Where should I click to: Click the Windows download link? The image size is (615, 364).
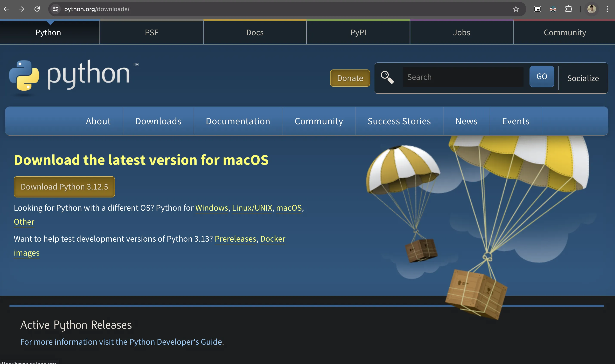tap(212, 208)
